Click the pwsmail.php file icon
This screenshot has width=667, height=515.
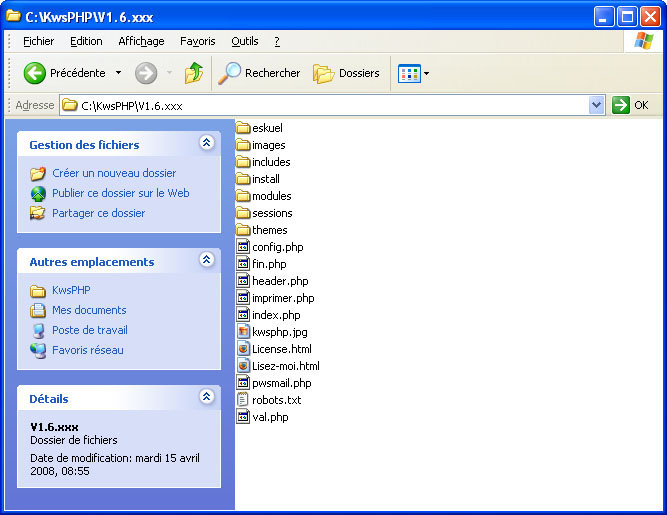tap(243, 383)
